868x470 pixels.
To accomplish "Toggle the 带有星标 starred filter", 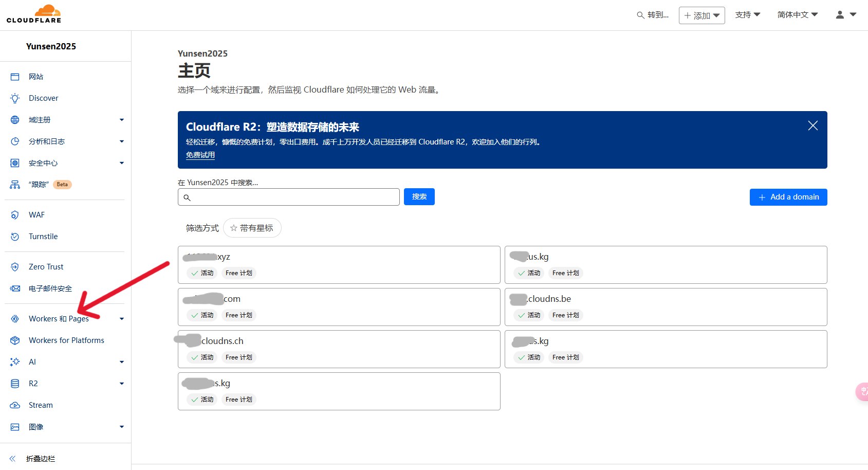I will [252, 228].
